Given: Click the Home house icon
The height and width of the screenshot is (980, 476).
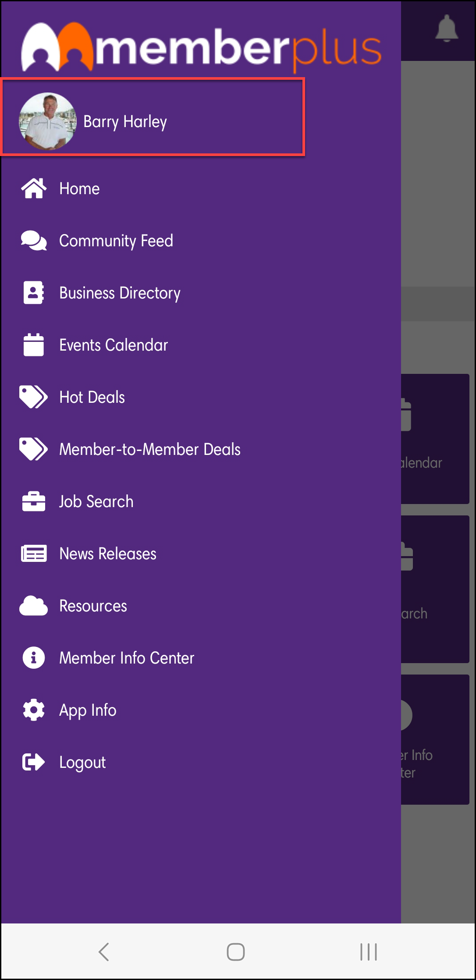Looking at the screenshot, I should (34, 188).
